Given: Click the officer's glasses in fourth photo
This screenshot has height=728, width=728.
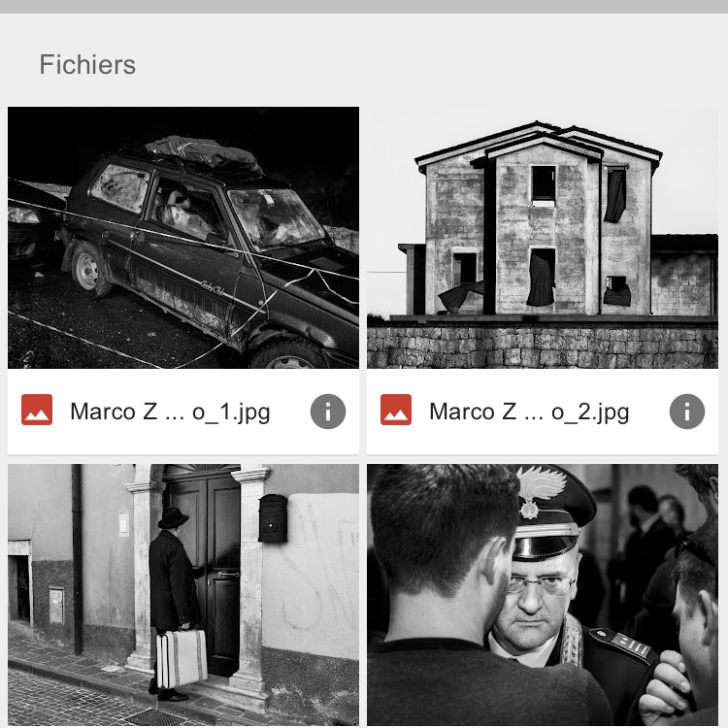Looking at the screenshot, I should [542, 583].
